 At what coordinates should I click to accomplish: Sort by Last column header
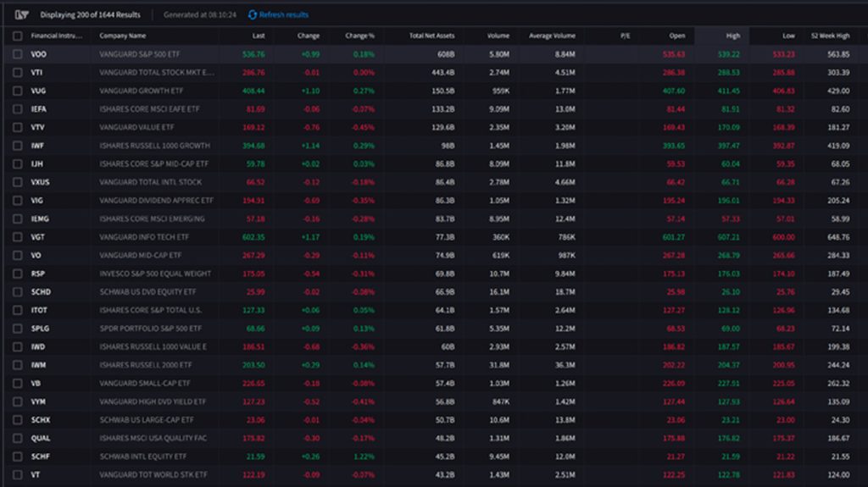[259, 36]
